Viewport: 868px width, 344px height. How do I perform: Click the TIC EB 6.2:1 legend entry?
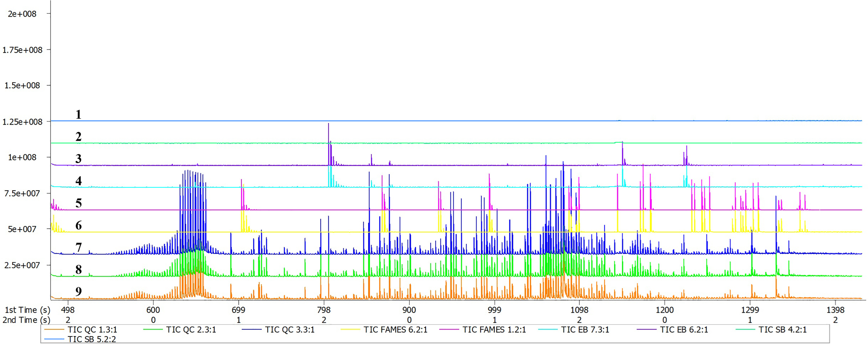[684, 330]
